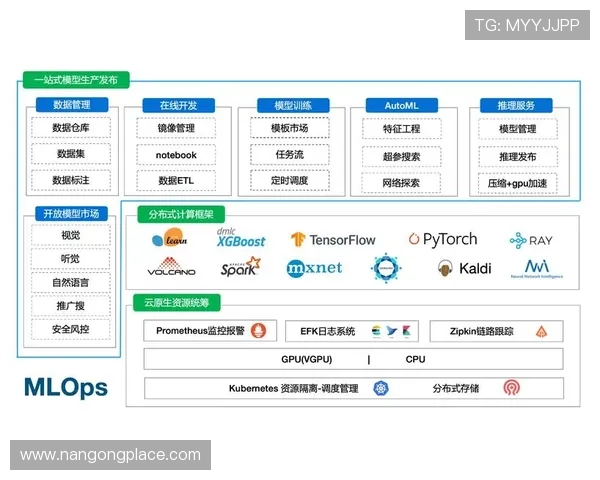Click the 特征工程 box
This screenshot has height=480, width=600.
[x=401, y=129]
